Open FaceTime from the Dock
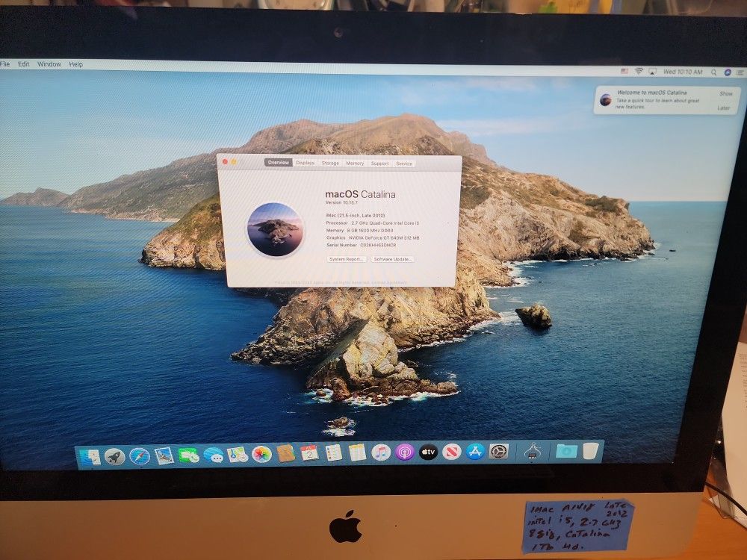747x560 pixels. coord(189,455)
